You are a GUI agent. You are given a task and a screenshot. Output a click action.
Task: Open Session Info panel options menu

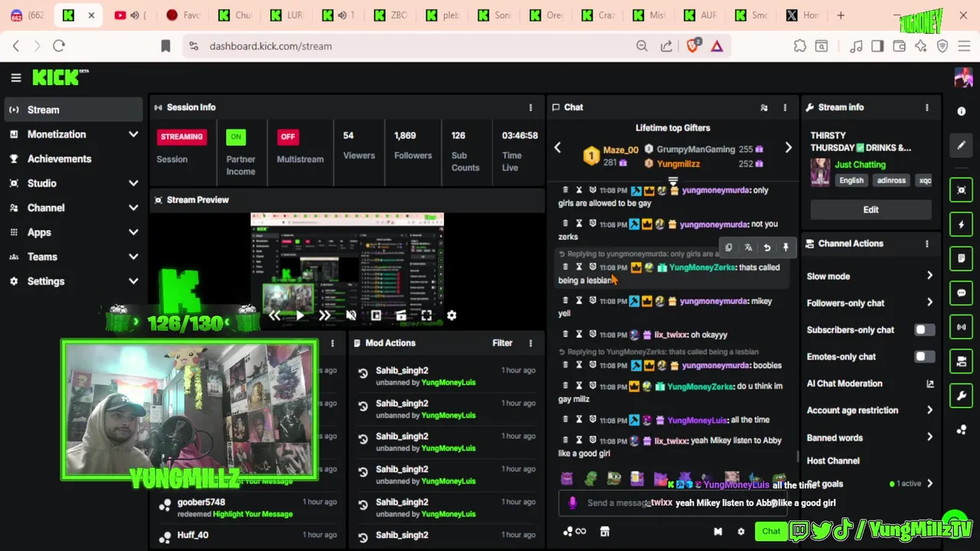531,108
